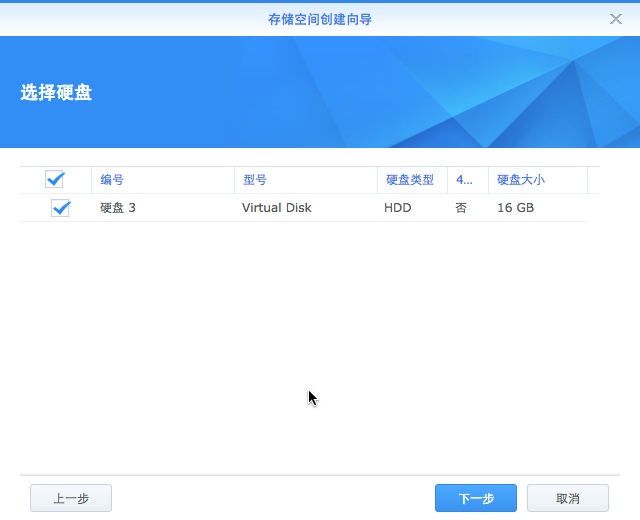Cancel the wizard with 取消 button

click(568, 498)
